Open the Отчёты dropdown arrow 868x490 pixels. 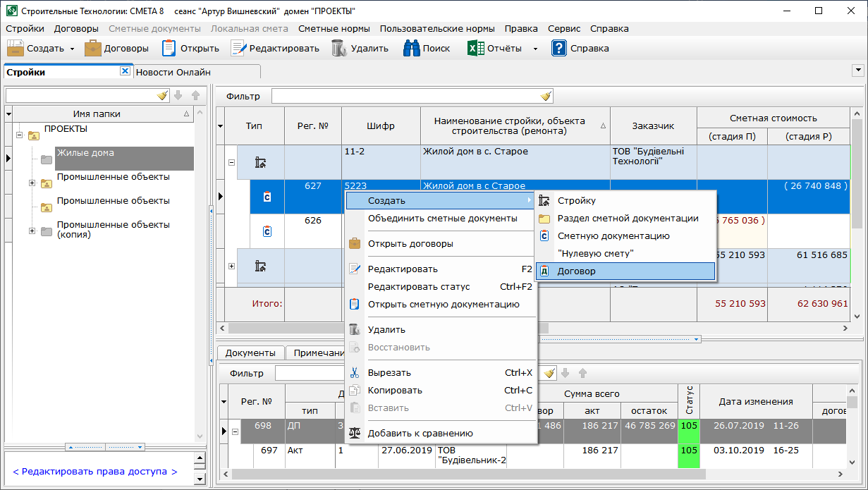[x=534, y=49]
